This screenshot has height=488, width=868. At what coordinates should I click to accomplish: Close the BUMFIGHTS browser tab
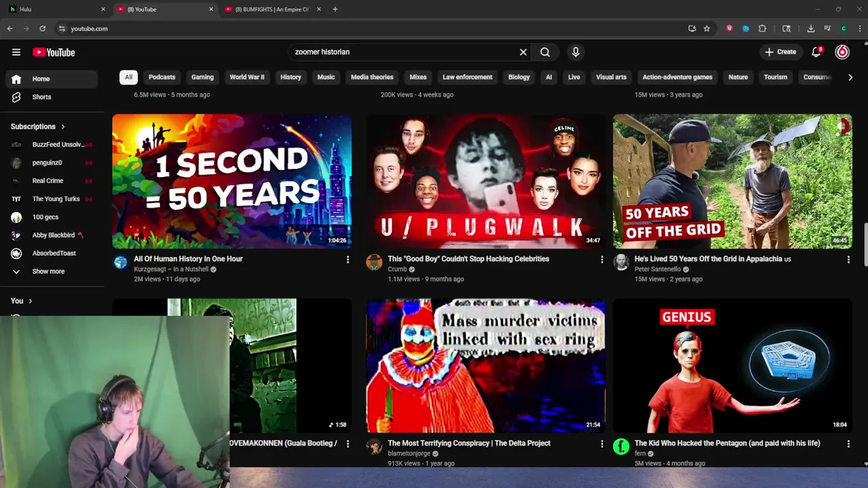click(318, 9)
